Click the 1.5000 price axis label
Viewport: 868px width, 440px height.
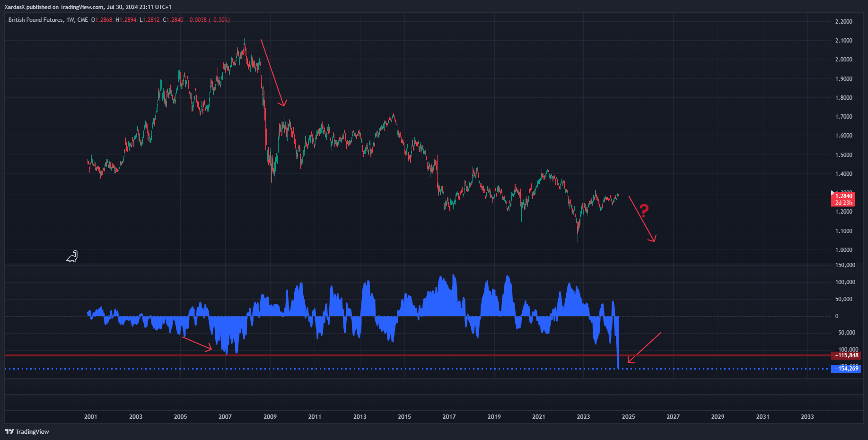(844, 155)
